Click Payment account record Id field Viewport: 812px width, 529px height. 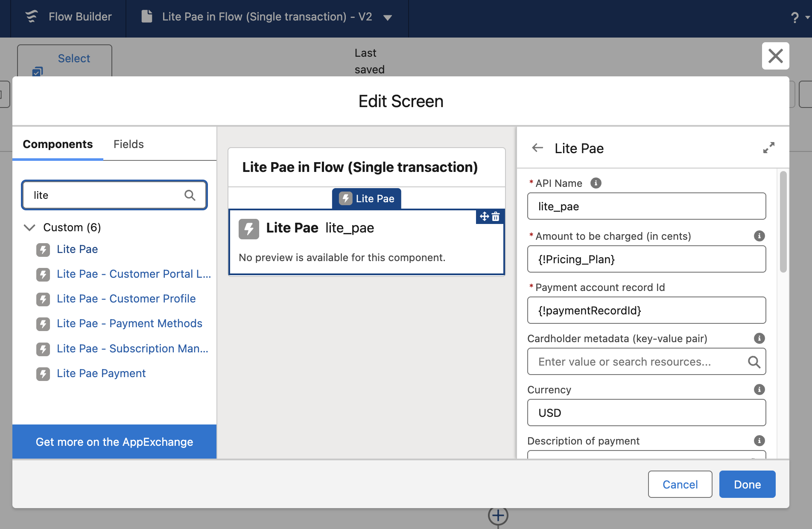pyautogui.click(x=646, y=311)
